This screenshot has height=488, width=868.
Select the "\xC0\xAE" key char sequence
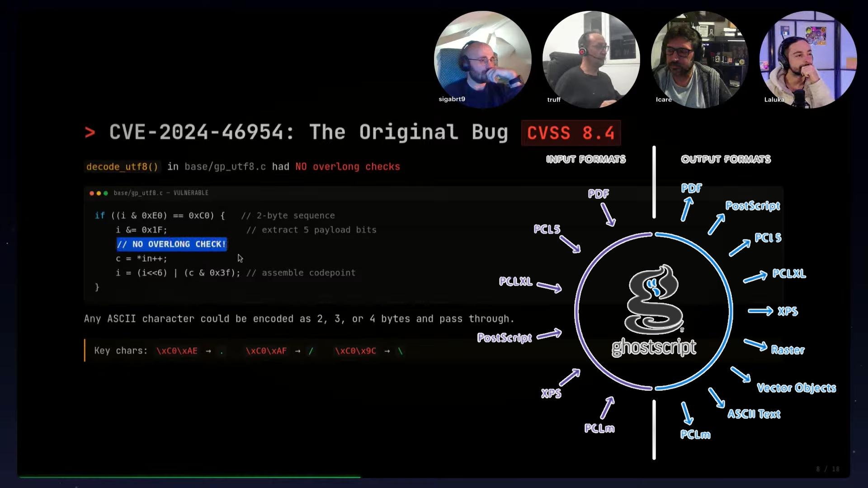[177, 351]
